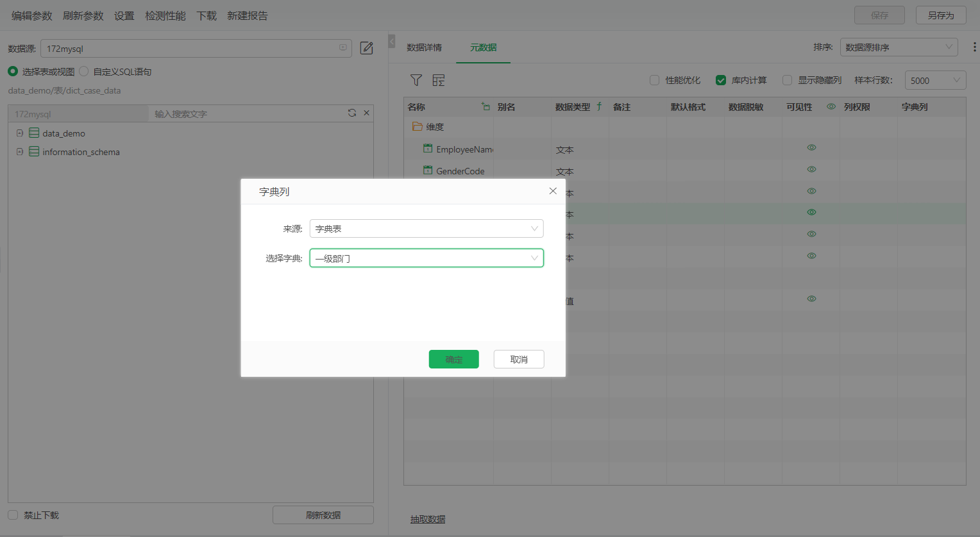Collapse left panel with arrow handle
Screen dimensions: 980x537
point(392,42)
